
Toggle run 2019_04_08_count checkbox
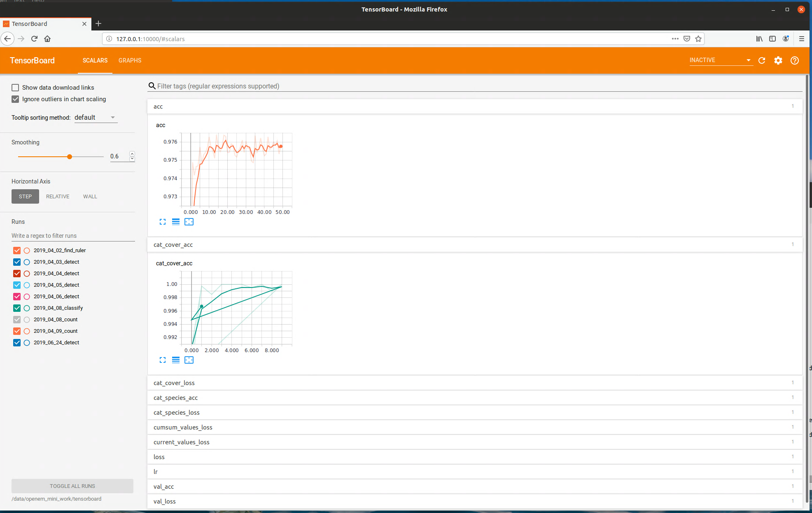click(x=17, y=320)
